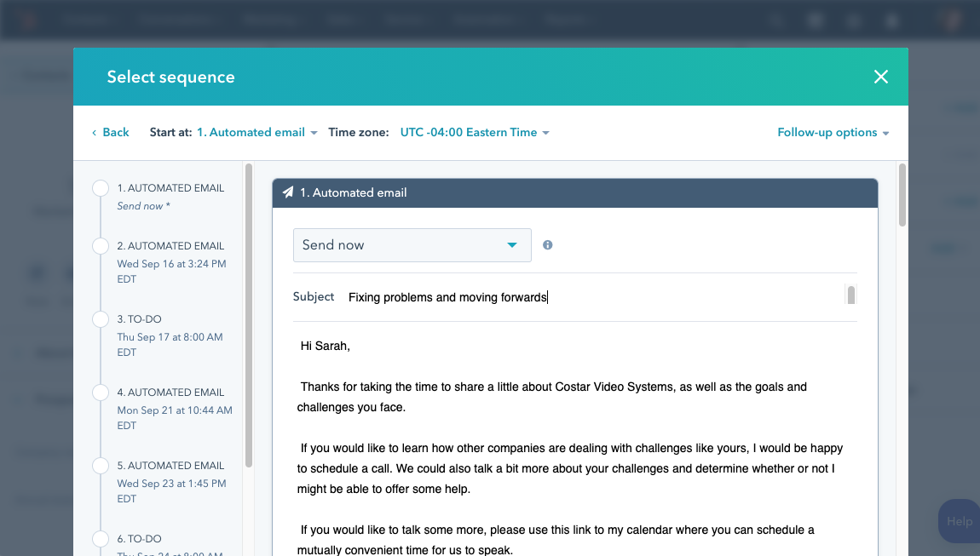Image resolution: width=980 pixels, height=556 pixels.
Task: Click the info icon beside Send now
Action: click(x=547, y=245)
